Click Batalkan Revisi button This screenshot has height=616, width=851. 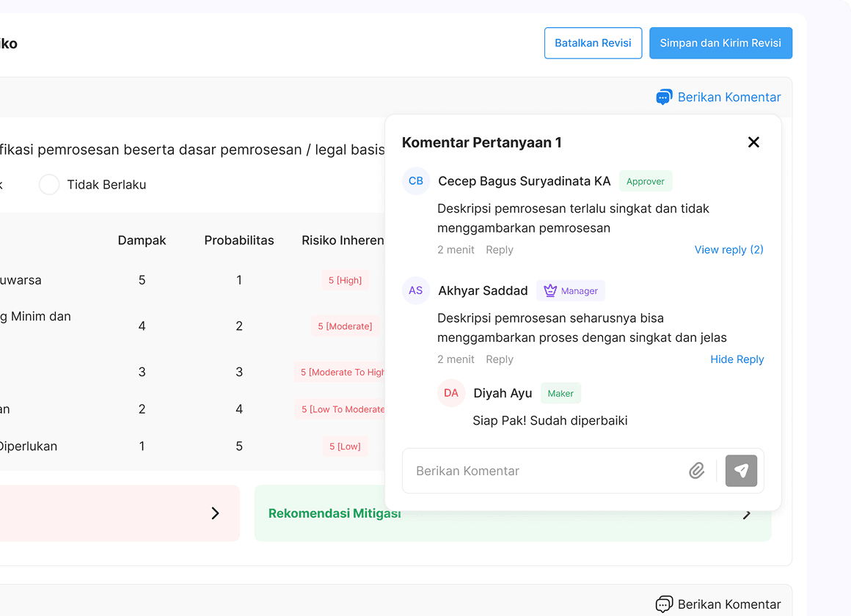[593, 43]
